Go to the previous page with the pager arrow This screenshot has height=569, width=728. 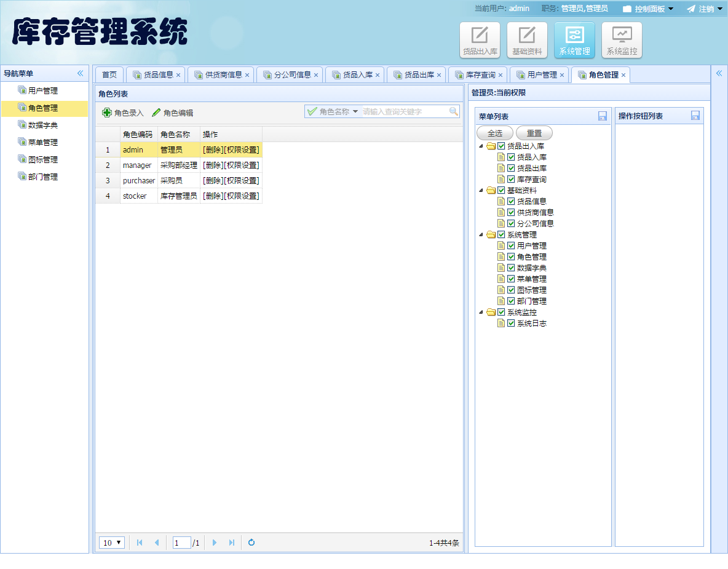(x=157, y=543)
